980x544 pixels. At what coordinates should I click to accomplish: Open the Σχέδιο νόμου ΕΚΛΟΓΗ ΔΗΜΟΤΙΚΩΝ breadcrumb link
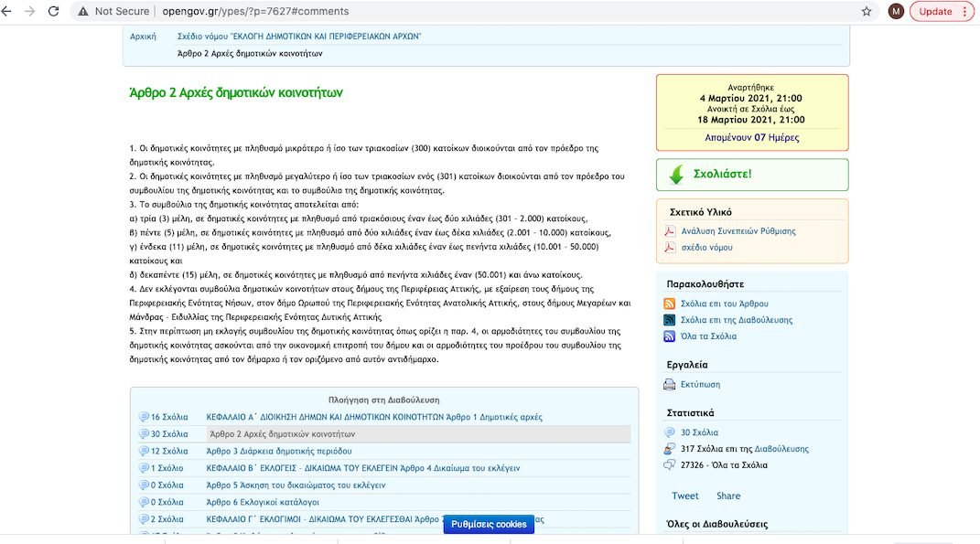click(x=299, y=37)
